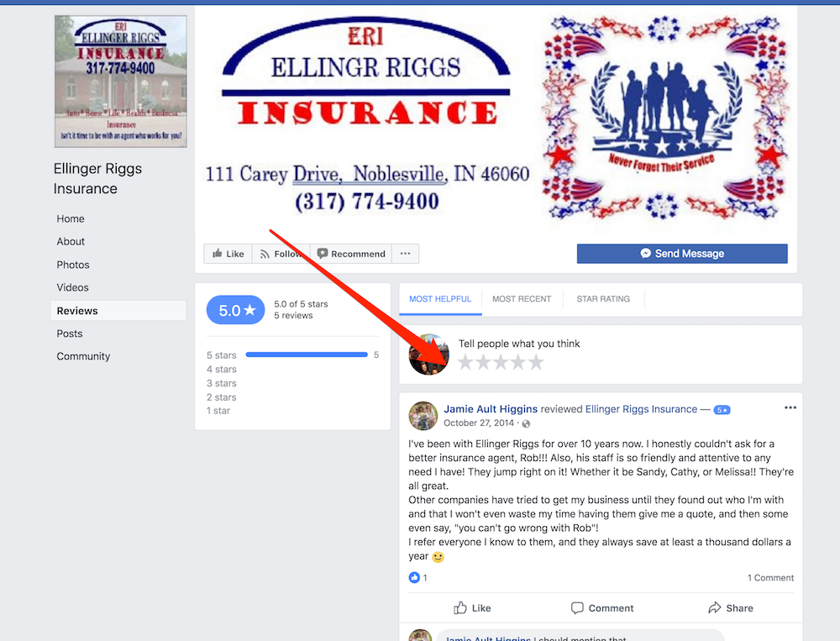Open the Star Rating tab
840x641 pixels.
(x=603, y=299)
